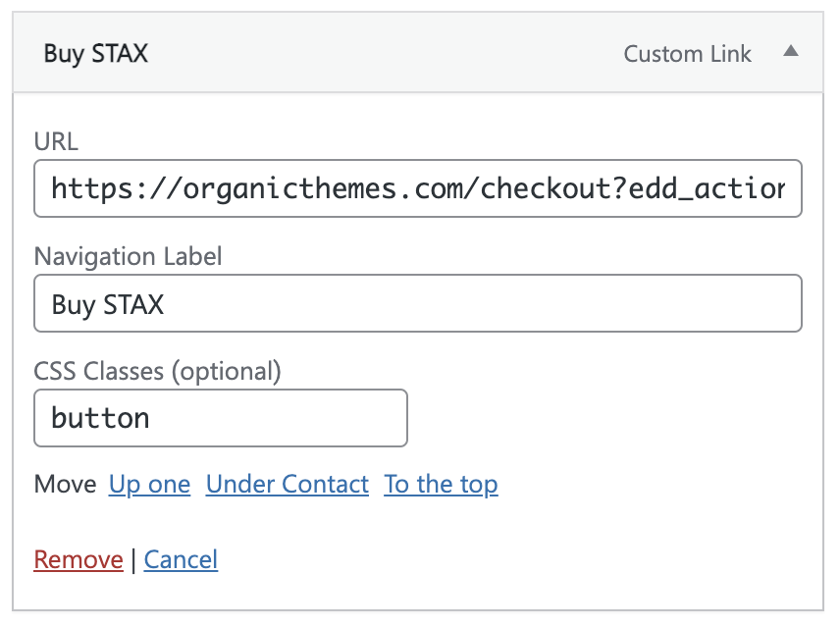The width and height of the screenshot is (840, 626).
Task: Click the gray header bar of menu item
Action: [418, 52]
